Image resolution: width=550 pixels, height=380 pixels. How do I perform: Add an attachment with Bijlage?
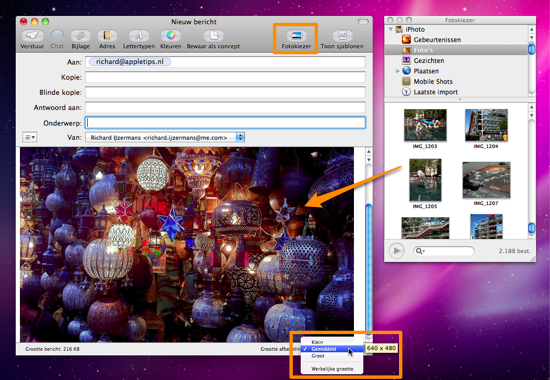click(80, 39)
